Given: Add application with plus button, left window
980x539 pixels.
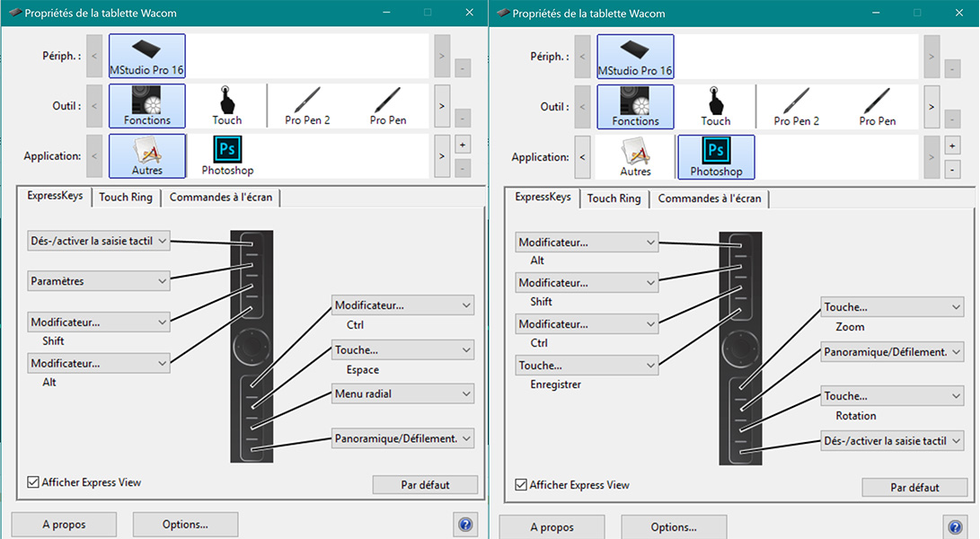Looking at the screenshot, I should click(x=462, y=145).
